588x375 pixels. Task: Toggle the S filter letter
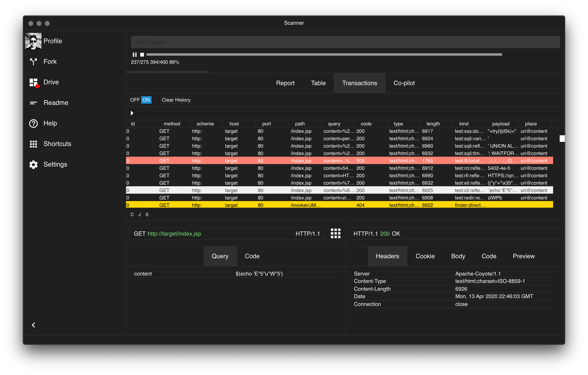[147, 214]
